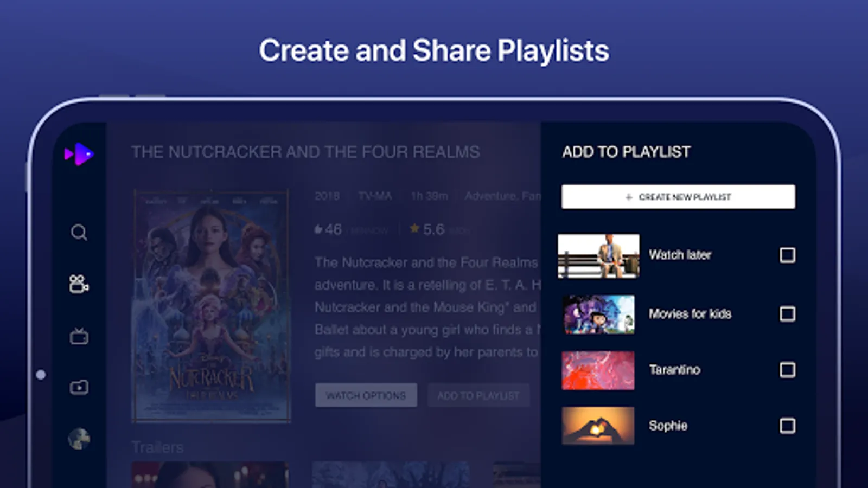Tick the Tarantino playlist checkbox
The width and height of the screenshot is (868, 488).
coord(787,370)
